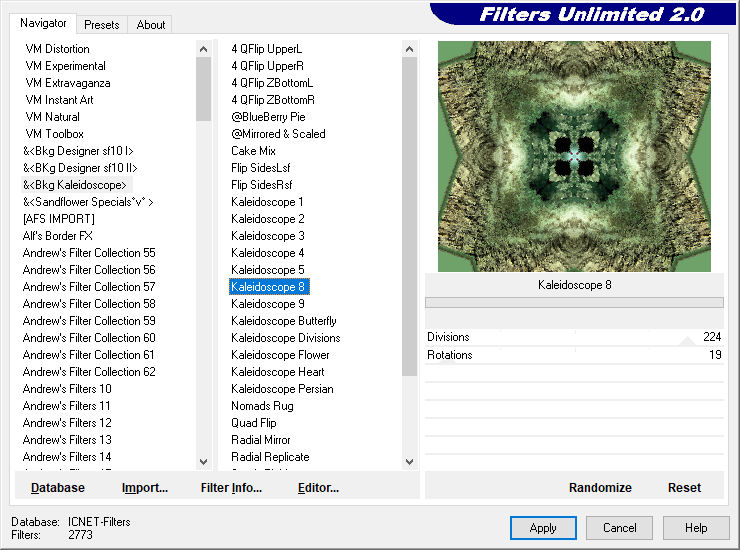Choose the Quad Flip filter

(x=254, y=423)
